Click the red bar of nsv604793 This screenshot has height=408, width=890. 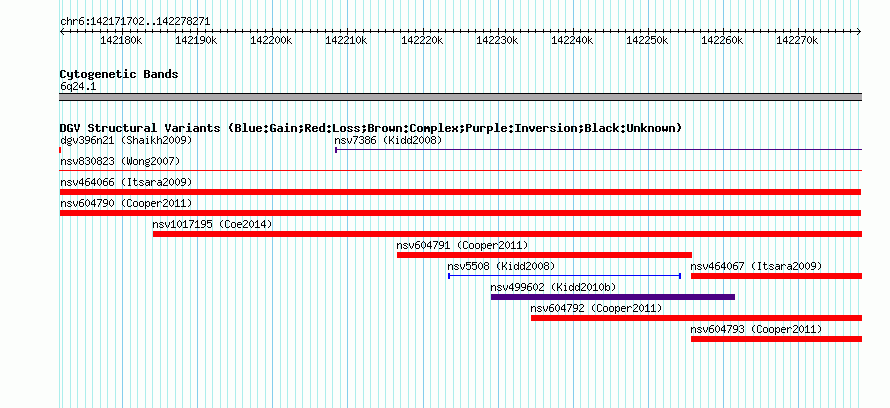(776, 339)
